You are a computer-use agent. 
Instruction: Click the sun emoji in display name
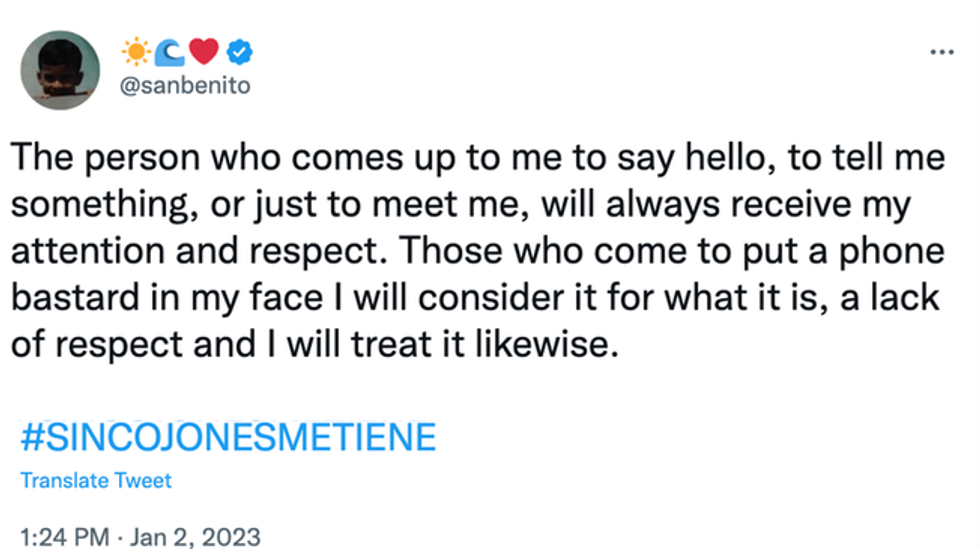pyautogui.click(x=135, y=49)
